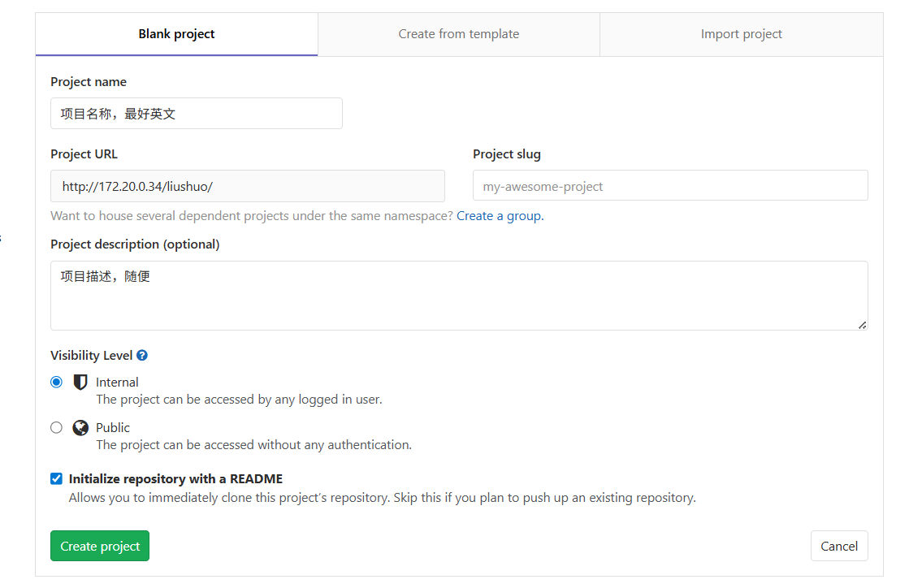Screen dimensions: 909x588
Task: Toggle Initialize repository with a README checkbox
Action: click(x=56, y=478)
